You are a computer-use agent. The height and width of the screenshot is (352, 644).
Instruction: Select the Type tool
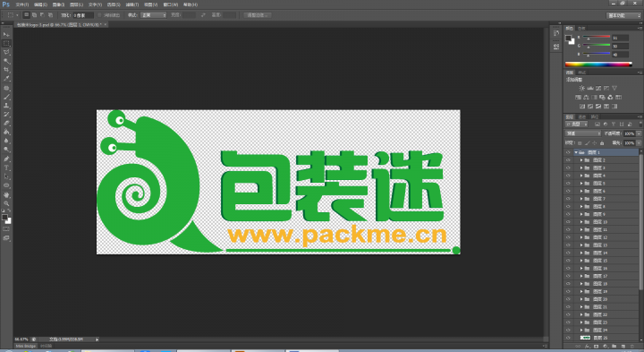point(6,167)
